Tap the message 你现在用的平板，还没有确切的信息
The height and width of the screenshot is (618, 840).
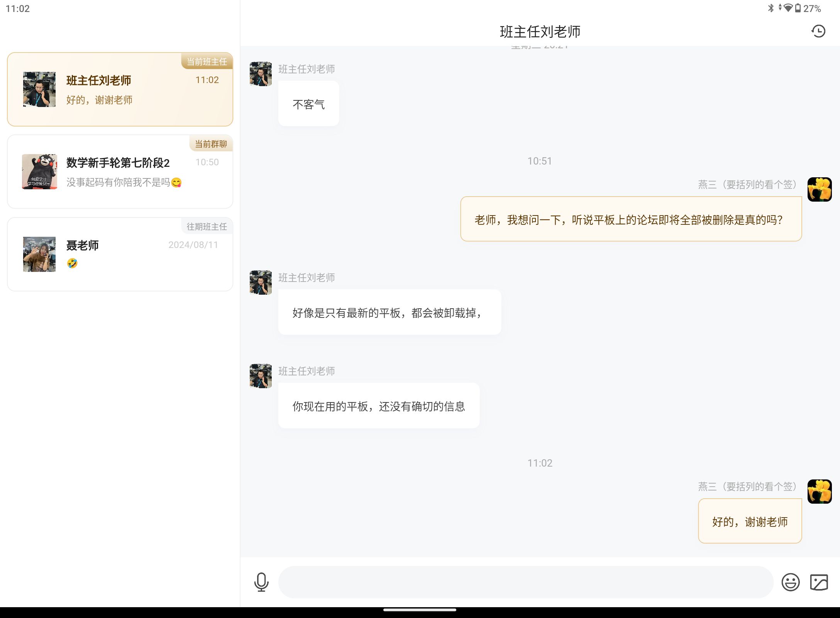point(378,406)
